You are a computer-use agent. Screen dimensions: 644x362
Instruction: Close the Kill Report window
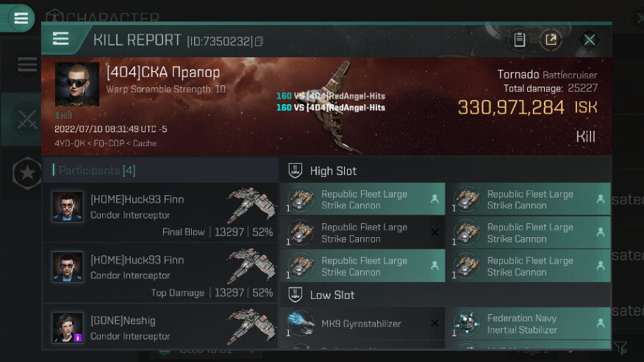590,40
